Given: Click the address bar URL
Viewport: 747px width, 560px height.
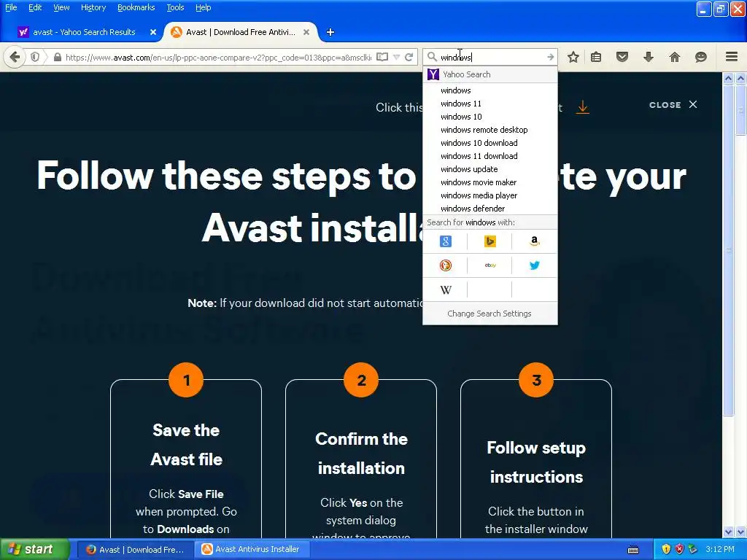Looking at the screenshot, I should [218, 57].
